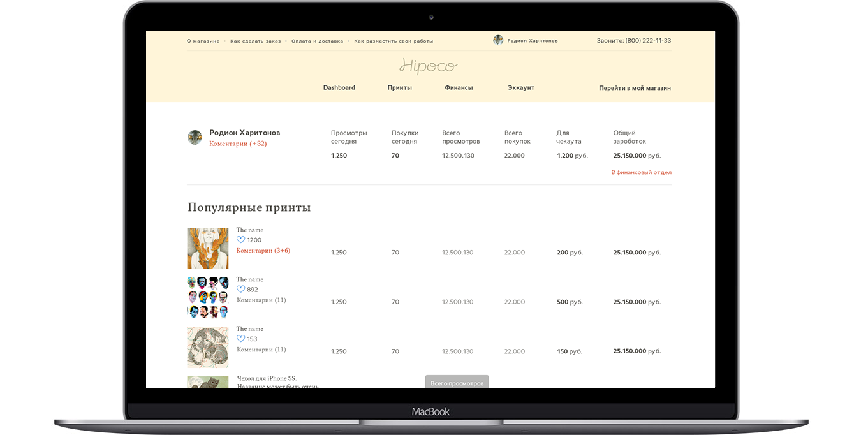Open Коментарии (+32) link
Viewport: 868px width, 435px height.
(x=238, y=144)
